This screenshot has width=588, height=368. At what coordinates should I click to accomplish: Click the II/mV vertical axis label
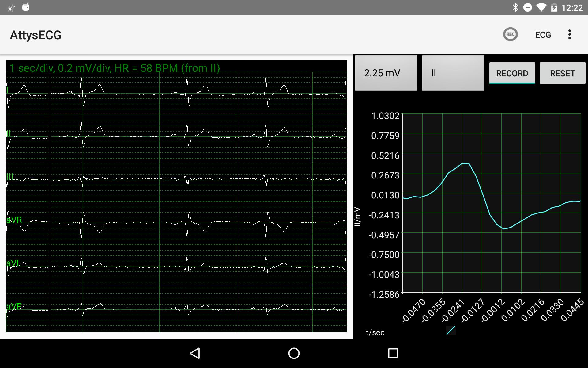point(357,217)
